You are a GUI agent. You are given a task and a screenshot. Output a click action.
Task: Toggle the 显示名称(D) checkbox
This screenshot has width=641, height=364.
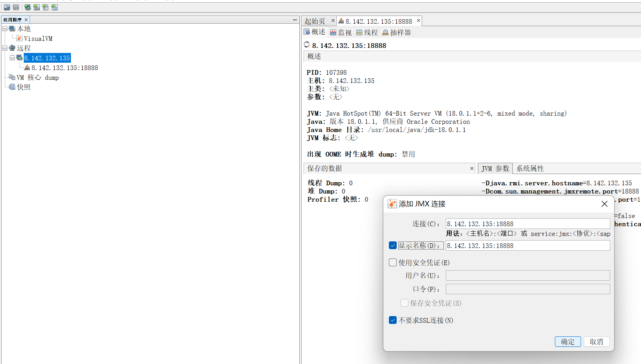(393, 245)
